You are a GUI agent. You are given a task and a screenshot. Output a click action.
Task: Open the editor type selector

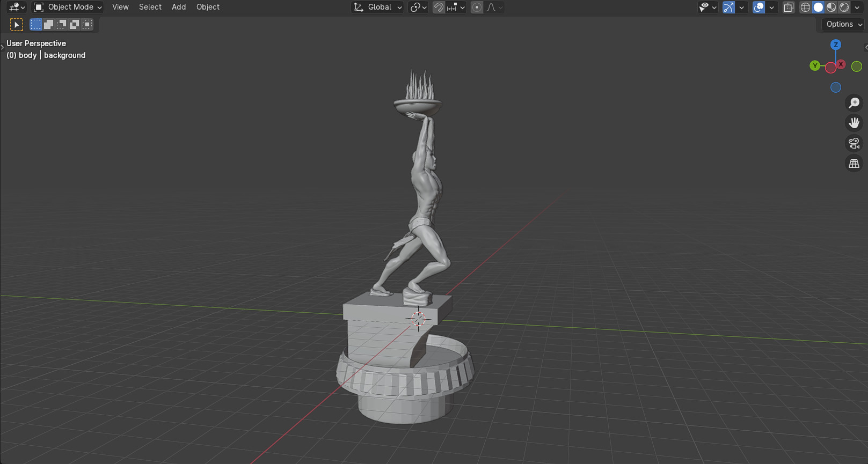[x=17, y=7]
